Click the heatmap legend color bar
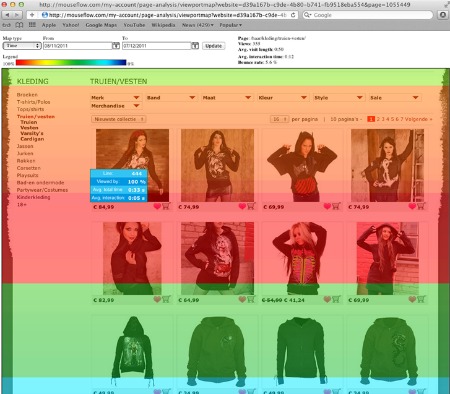Screen dimensions: 450x394 pos(71,62)
